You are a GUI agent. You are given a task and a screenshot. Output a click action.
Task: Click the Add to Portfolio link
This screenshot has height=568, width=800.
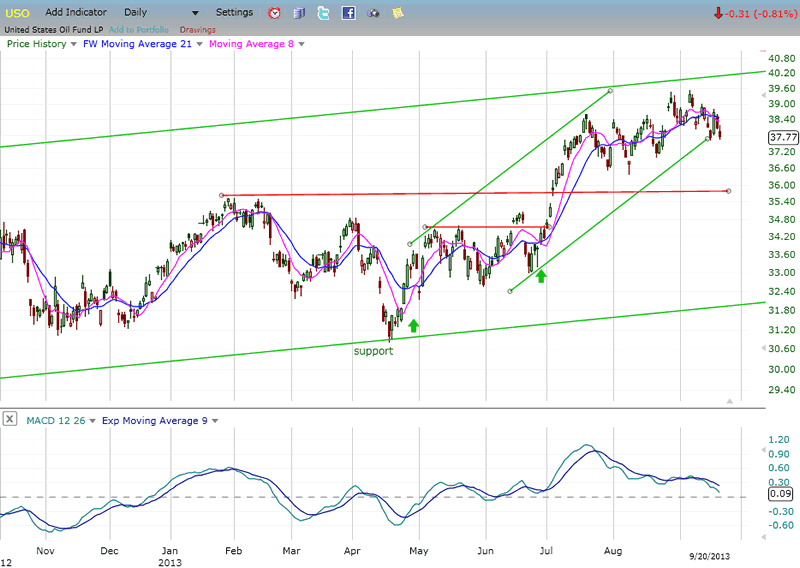[139, 29]
